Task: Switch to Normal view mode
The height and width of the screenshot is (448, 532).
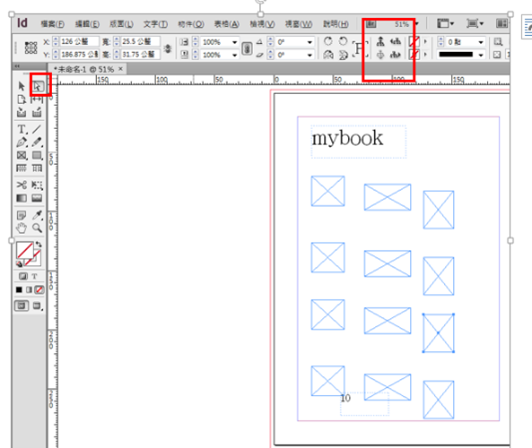Action: point(21,306)
